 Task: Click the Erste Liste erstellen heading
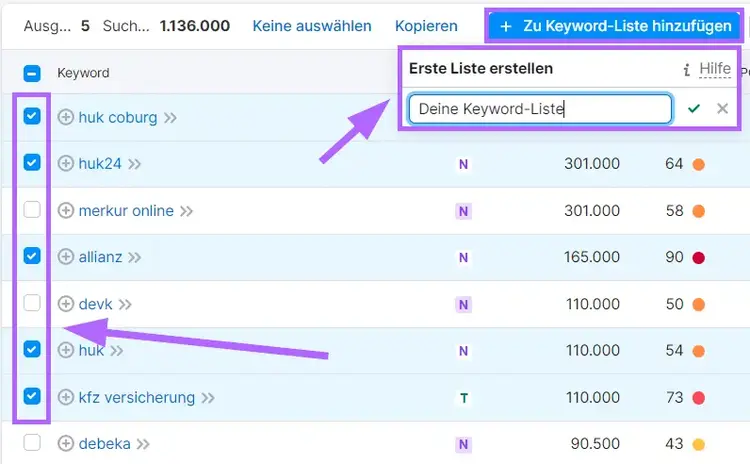tap(481, 68)
